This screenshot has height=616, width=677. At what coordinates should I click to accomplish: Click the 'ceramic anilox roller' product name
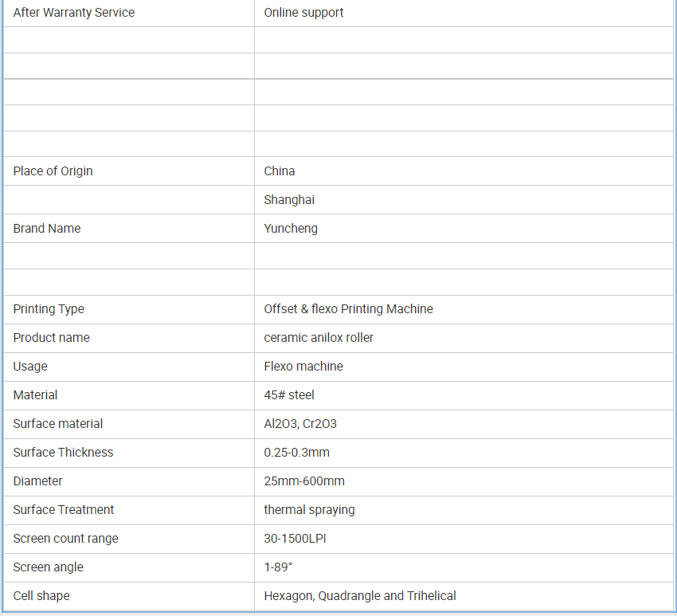(319, 338)
